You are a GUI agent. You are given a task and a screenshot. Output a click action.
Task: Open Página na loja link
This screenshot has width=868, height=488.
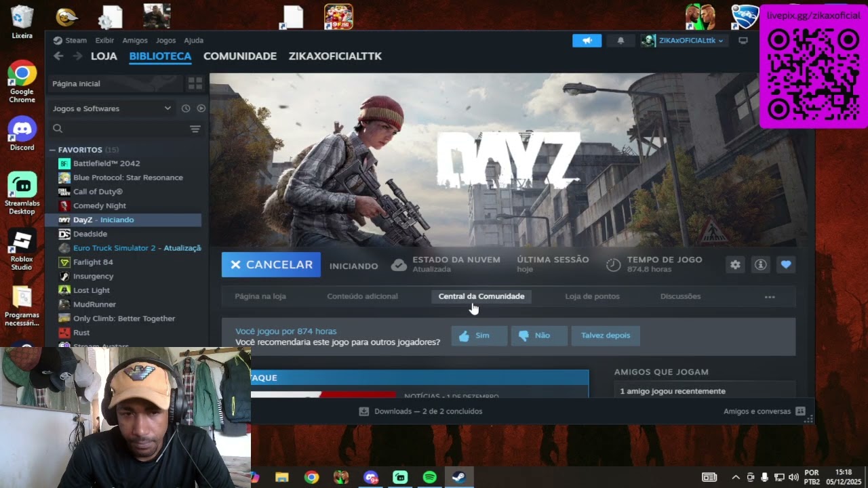coord(260,297)
